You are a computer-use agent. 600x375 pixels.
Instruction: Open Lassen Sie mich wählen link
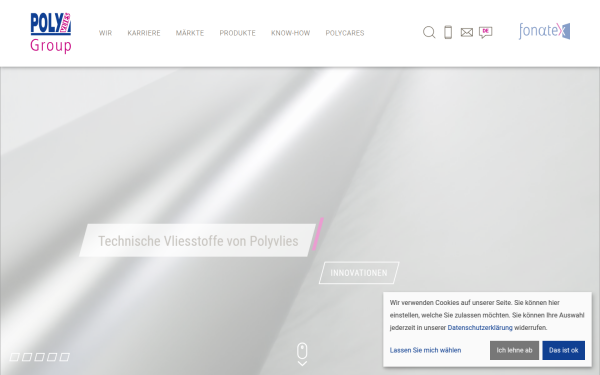coord(425,350)
